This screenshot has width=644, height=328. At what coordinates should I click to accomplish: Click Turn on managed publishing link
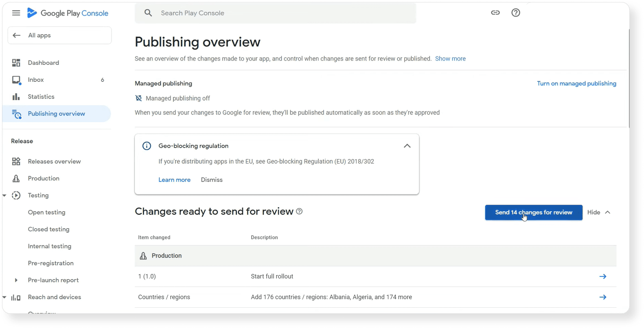click(576, 83)
